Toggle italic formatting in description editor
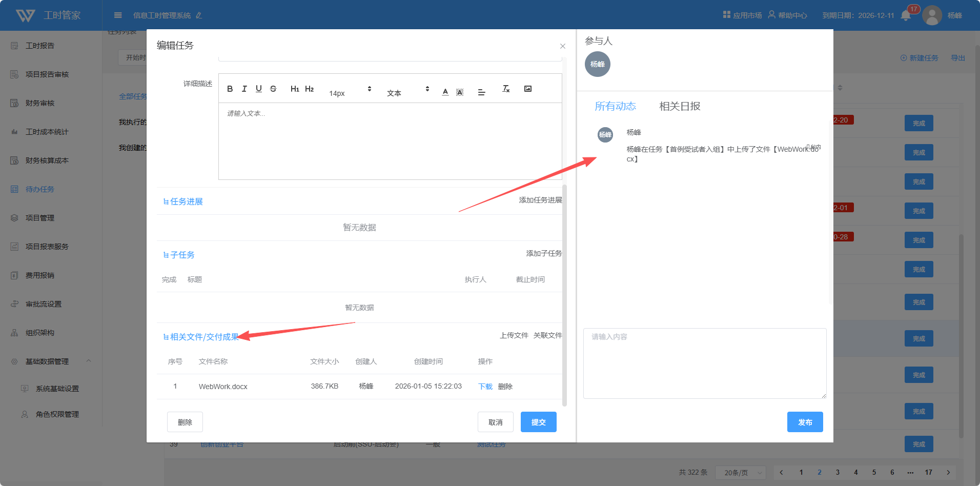 coord(244,89)
